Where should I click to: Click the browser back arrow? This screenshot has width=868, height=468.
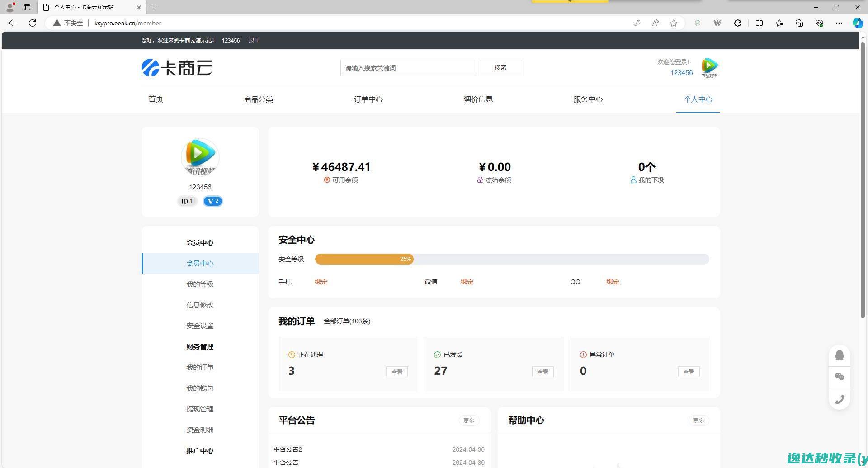(x=13, y=23)
